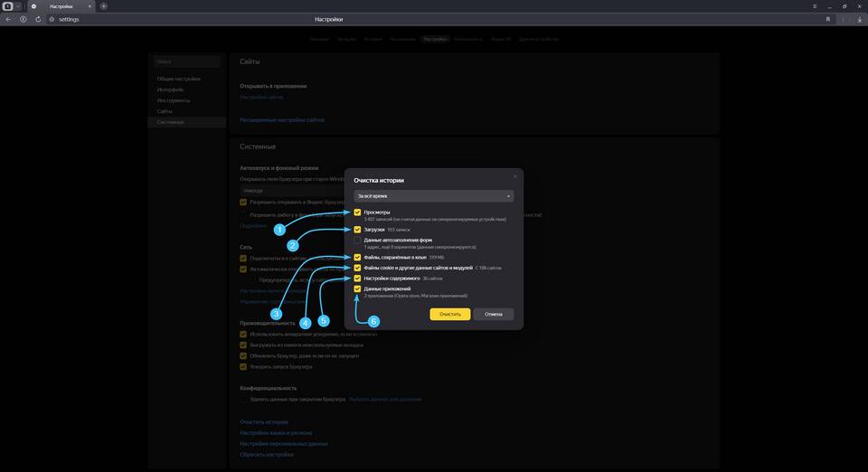Toggle Обновлять браузер, даже если не запущен

pyautogui.click(x=243, y=355)
